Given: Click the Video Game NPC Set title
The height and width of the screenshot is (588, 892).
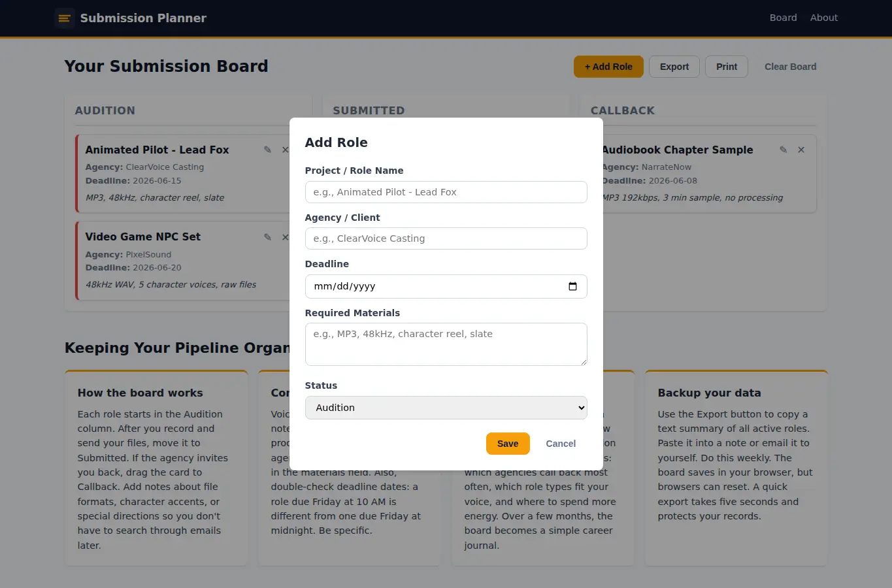Looking at the screenshot, I should point(142,237).
